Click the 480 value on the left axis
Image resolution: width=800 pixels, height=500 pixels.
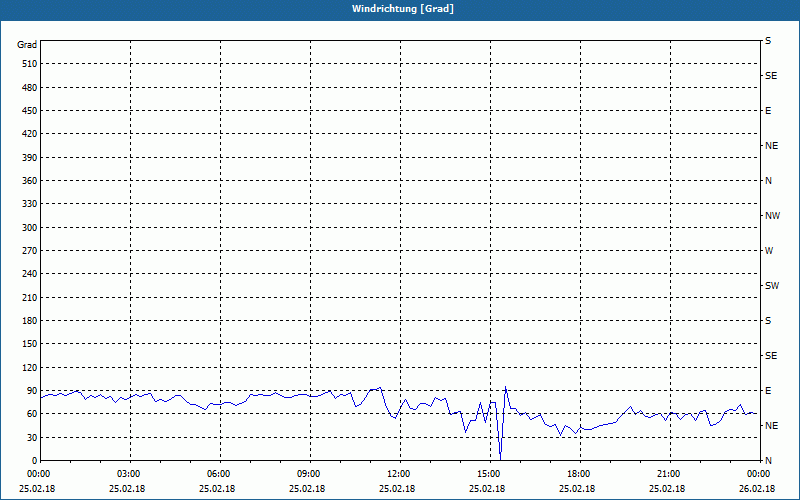(30, 88)
